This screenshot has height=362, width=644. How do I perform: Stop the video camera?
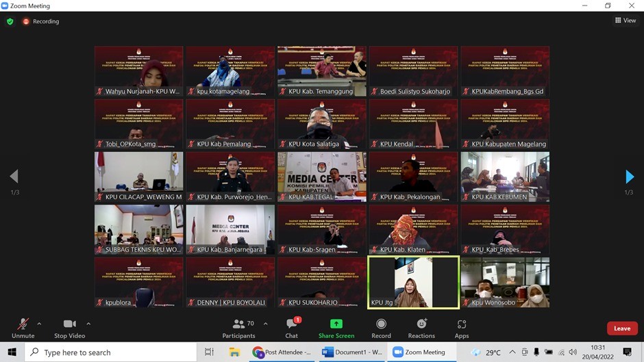tap(69, 327)
